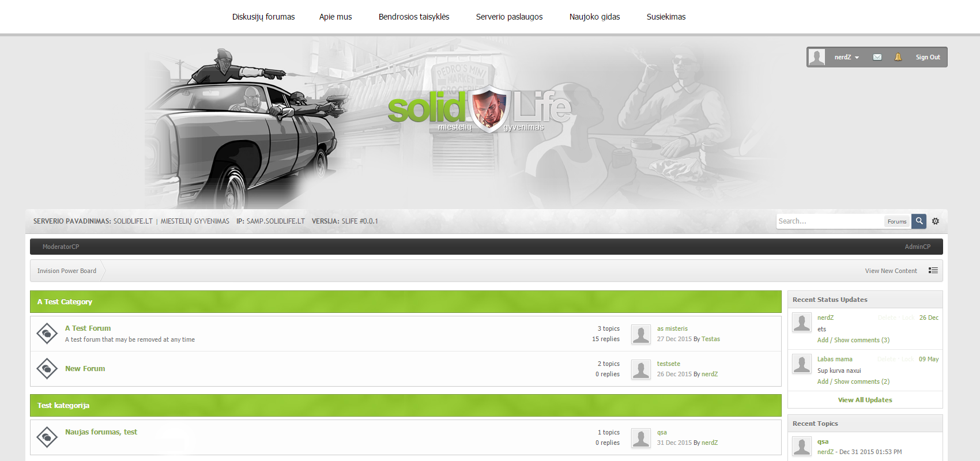This screenshot has height=461, width=980.
Task: Open the Naujoko gidas menu item
Action: click(x=594, y=17)
